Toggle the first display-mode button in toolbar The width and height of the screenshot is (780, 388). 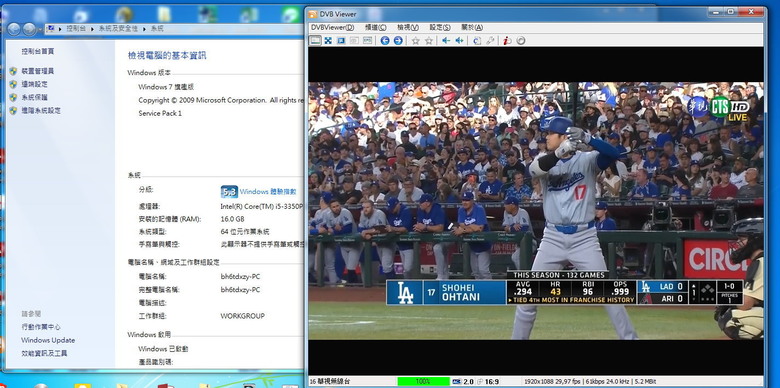(315, 41)
